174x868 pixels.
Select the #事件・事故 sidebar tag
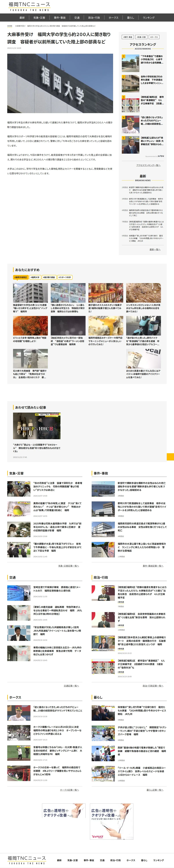pos(128,37)
